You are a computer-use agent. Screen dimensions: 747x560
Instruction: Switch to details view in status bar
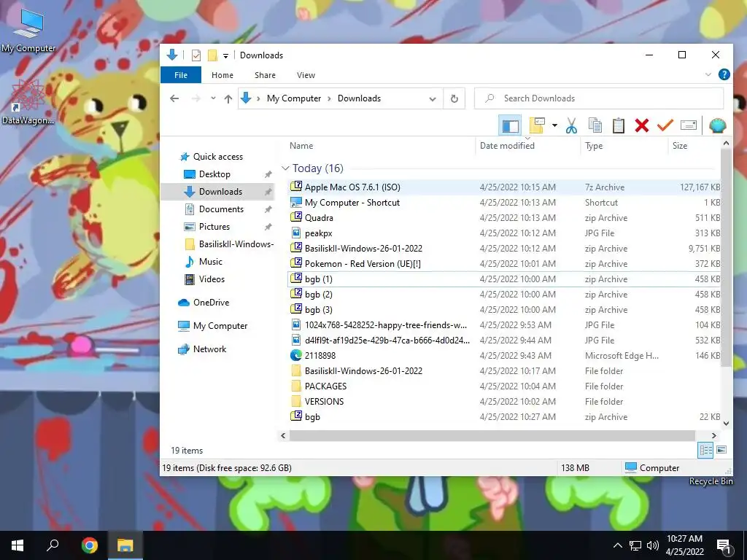tap(705, 450)
